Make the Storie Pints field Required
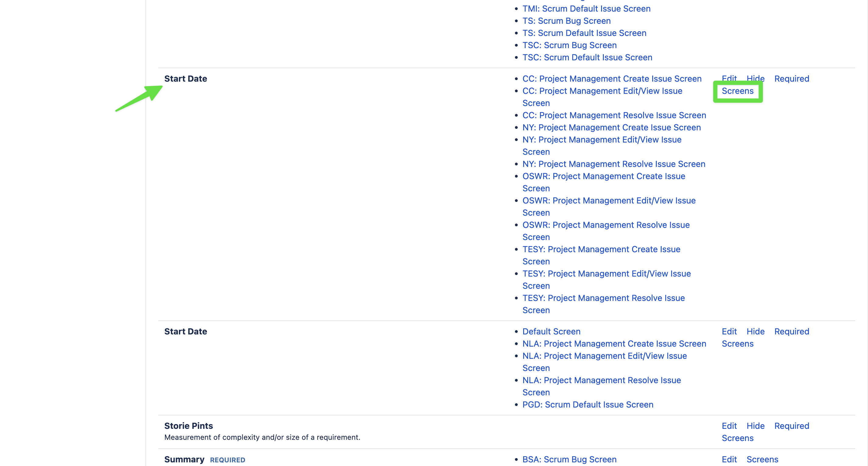This screenshot has height=466, width=868. click(791, 426)
